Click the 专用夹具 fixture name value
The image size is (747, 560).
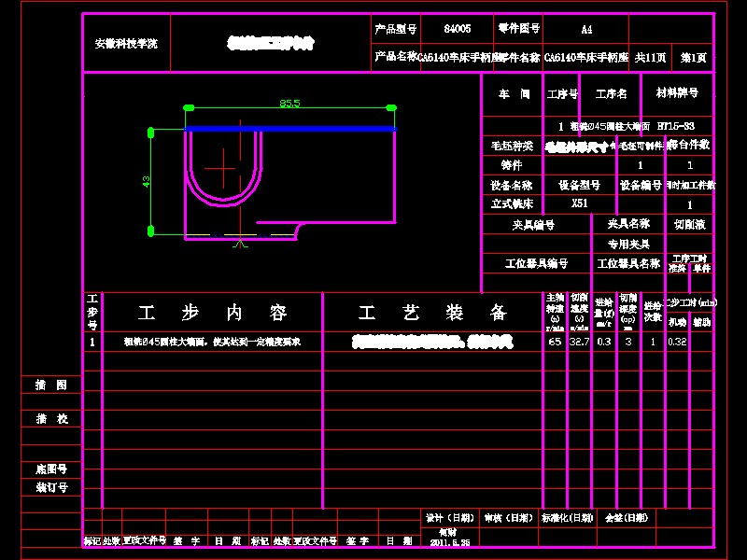(x=628, y=245)
